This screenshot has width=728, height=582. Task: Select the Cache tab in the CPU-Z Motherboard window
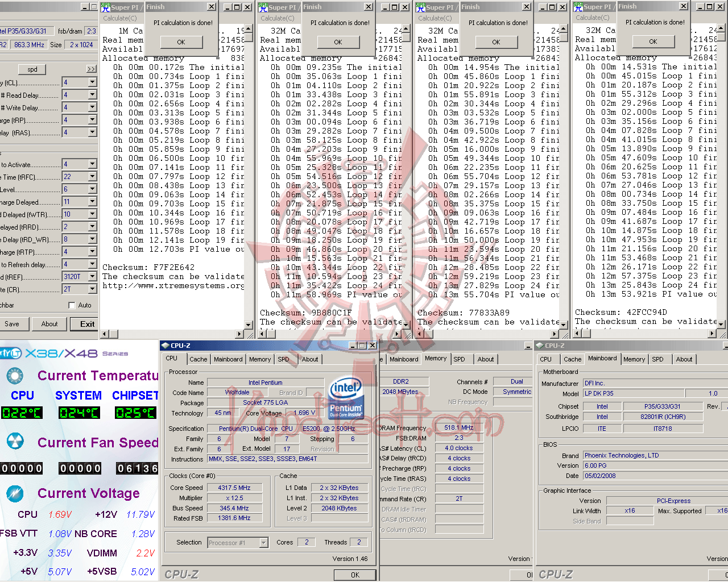(573, 359)
